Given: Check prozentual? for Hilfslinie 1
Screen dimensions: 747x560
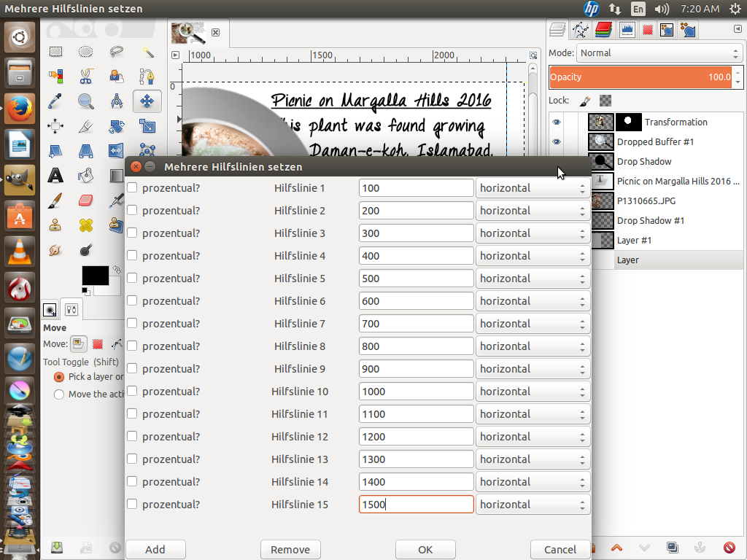Looking at the screenshot, I should coord(132,187).
